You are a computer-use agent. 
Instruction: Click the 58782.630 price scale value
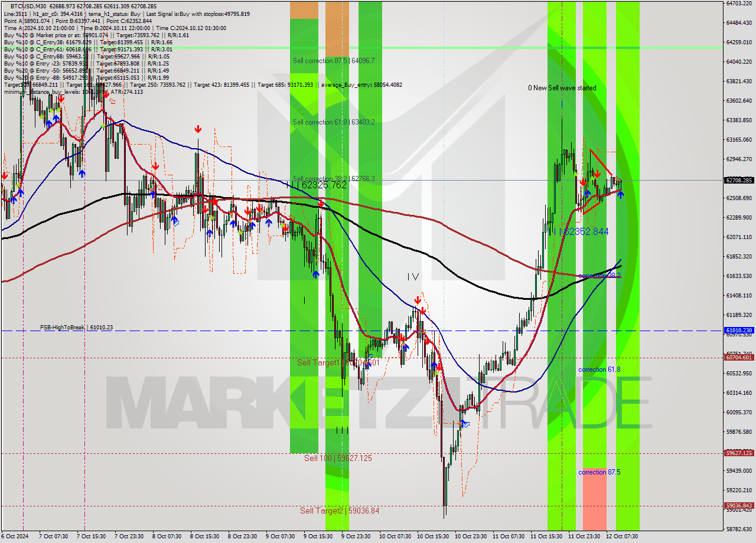(739, 529)
